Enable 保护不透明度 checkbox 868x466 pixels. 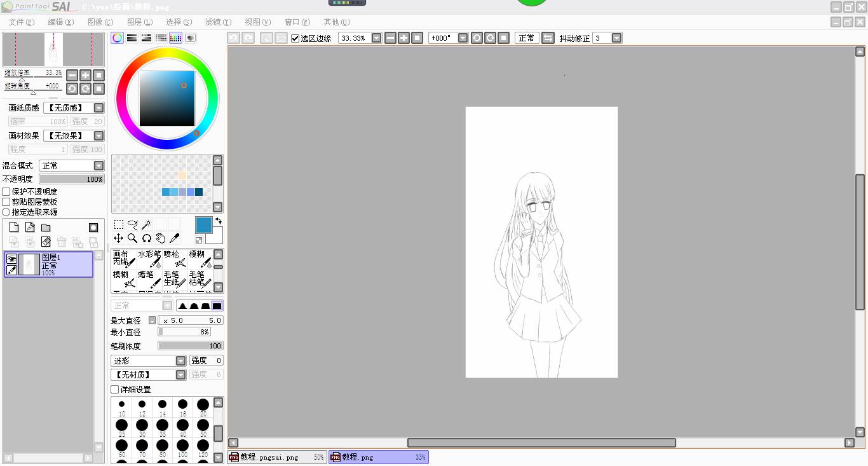coord(6,191)
